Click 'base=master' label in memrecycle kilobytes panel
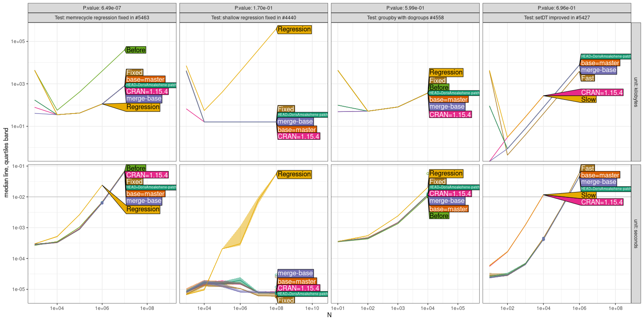The width and height of the screenshot is (644, 322). (145, 79)
